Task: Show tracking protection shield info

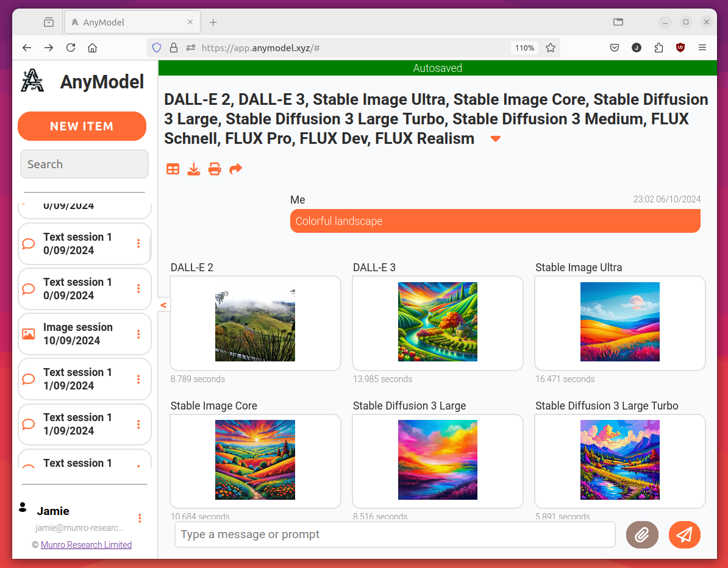Action: pos(157,48)
